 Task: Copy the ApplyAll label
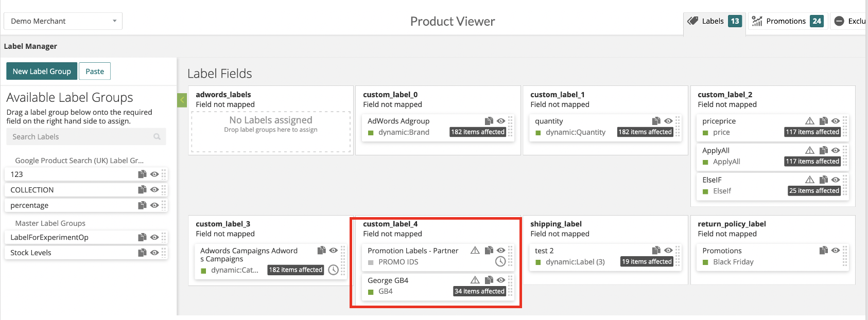824,150
